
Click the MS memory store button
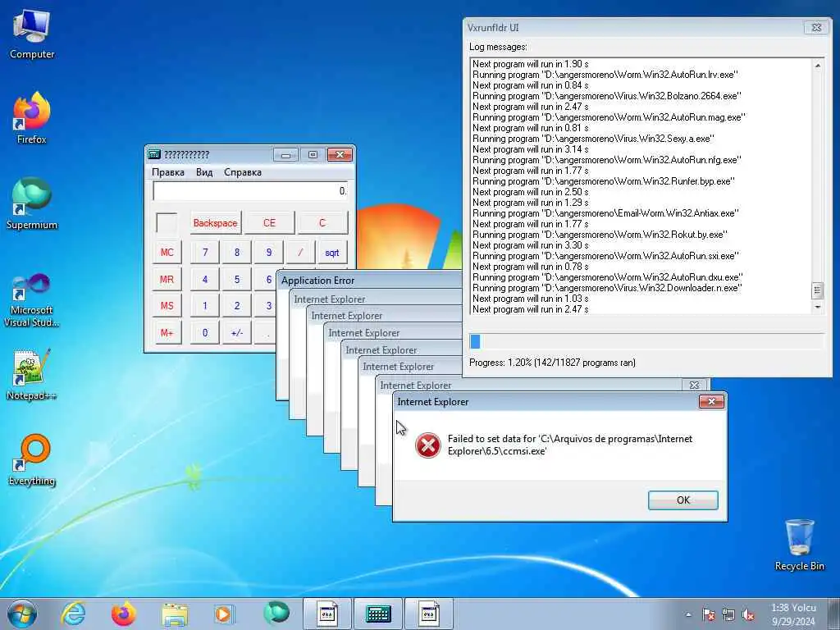click(x=167, y=306)
